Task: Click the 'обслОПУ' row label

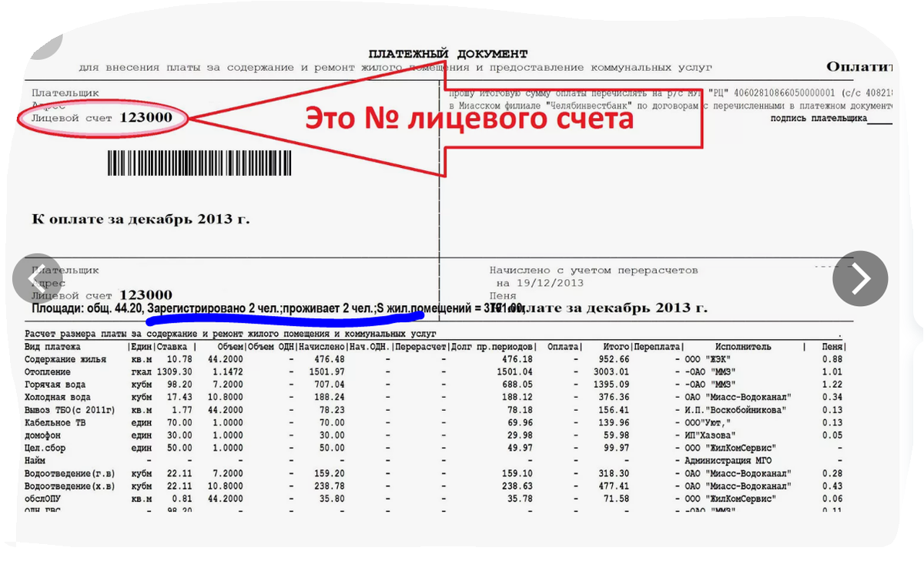Action: coord(42,499)
